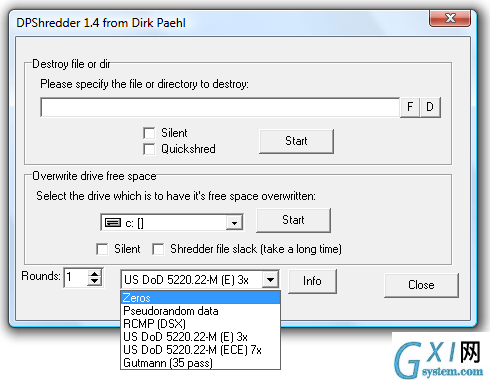Tick the Quickshred checkbox
The width and height of the screenshot is (490, 380).
coord(149,149)
